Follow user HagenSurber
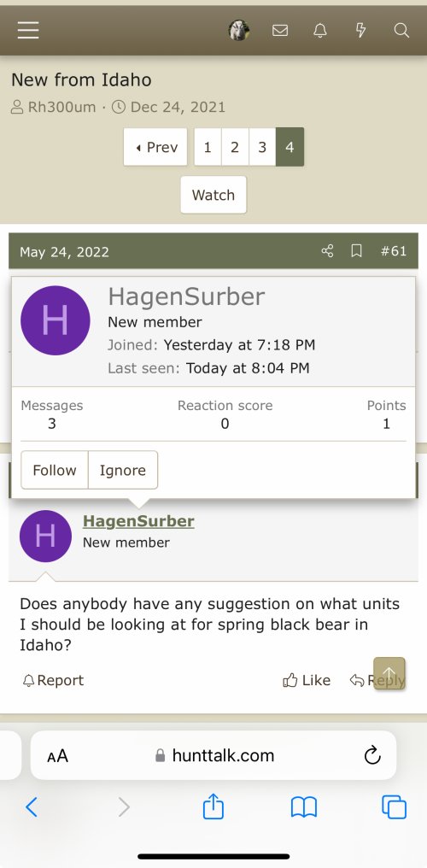The image size is (427, 868). tap(54, 470)
